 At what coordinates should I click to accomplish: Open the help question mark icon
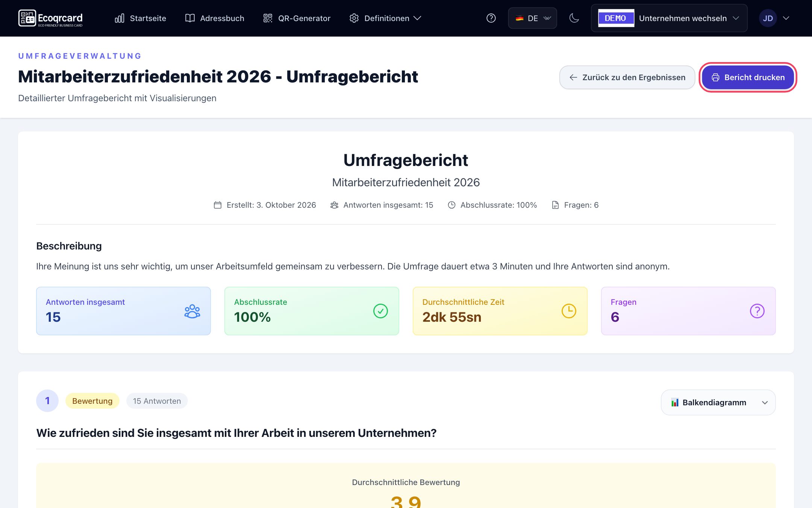coord(491,18)
